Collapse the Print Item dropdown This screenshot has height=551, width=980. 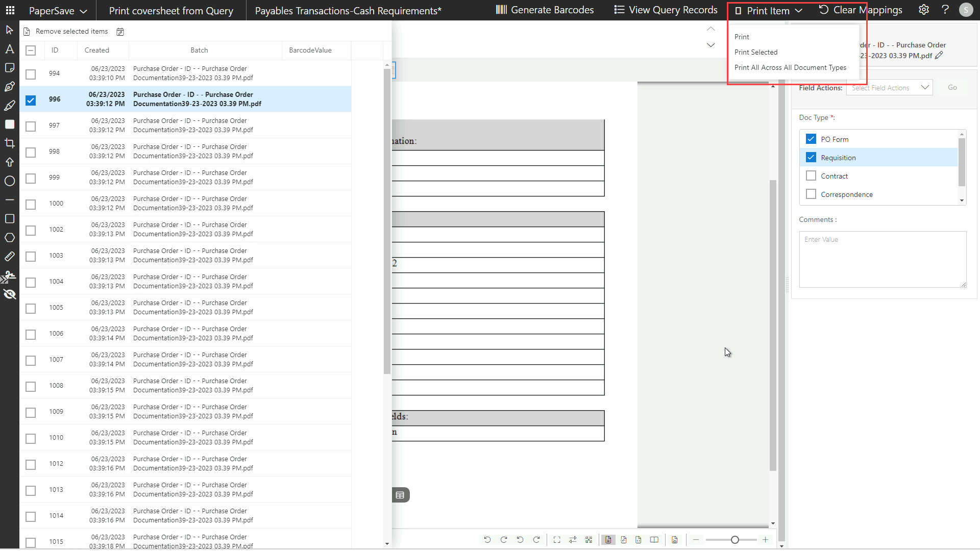[769, 11]
